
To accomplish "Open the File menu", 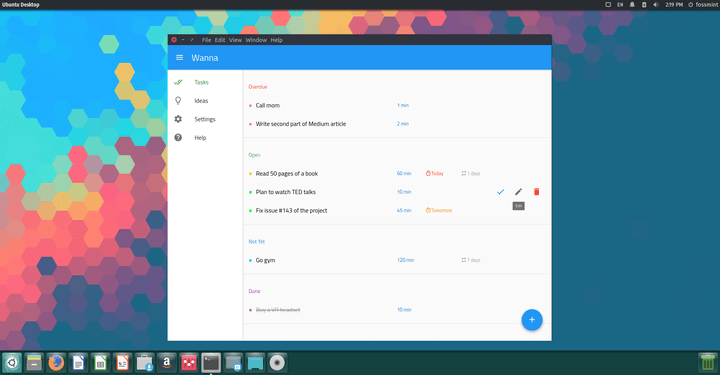I will click(207, 40).
